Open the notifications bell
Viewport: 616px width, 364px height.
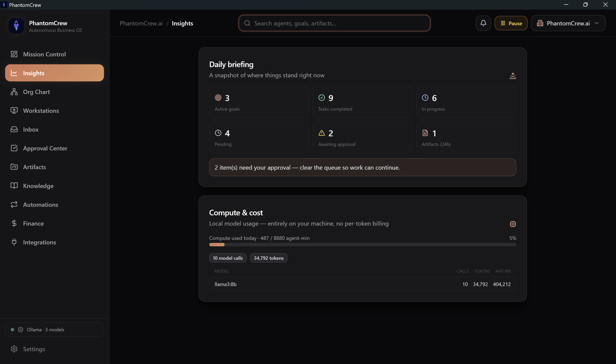483,23
